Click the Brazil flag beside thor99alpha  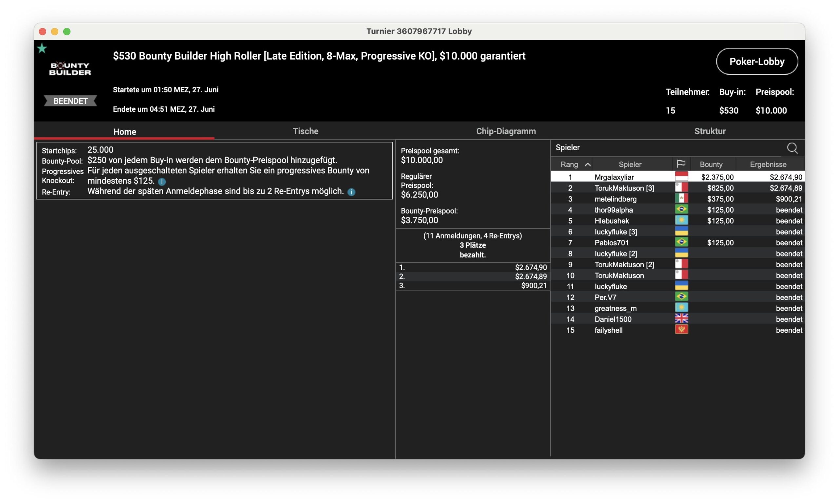(x=681, y=210)
